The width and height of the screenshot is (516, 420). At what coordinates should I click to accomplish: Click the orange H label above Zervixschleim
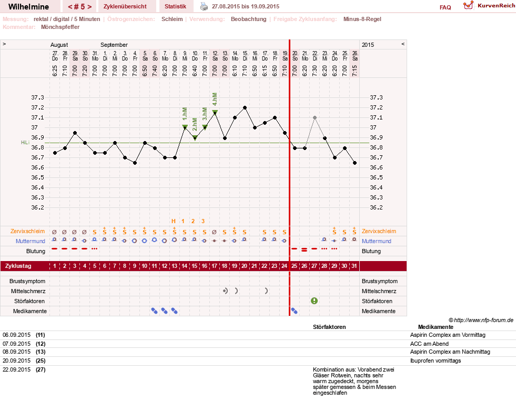click(x=174, y=221)
